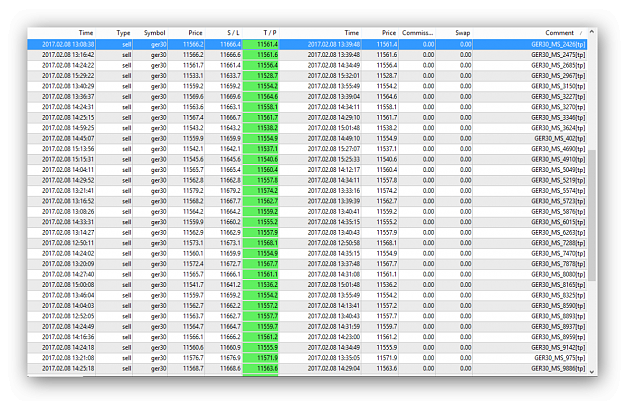Viewport: 625px width, 404px height.
Task: Click close time 2017.02.08 13:33:16
Action: tap(334, 190)
